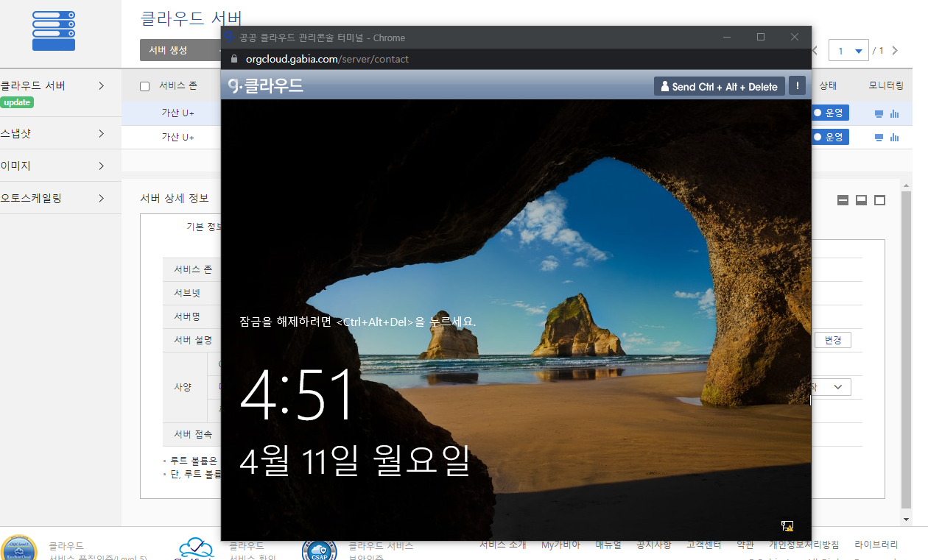Click the Excellent Cloud quality badge

tap(19, 548)
